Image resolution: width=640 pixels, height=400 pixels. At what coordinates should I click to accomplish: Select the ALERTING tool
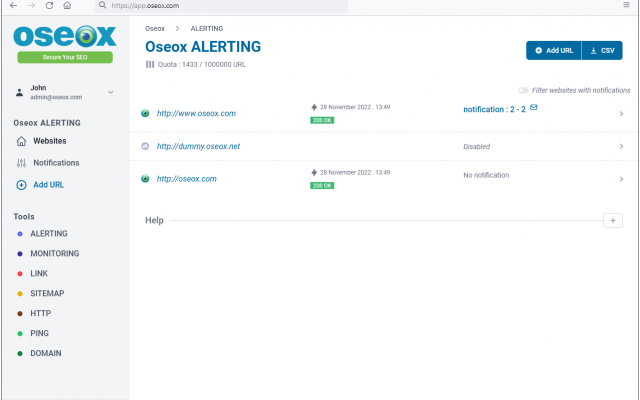[49, 233]
